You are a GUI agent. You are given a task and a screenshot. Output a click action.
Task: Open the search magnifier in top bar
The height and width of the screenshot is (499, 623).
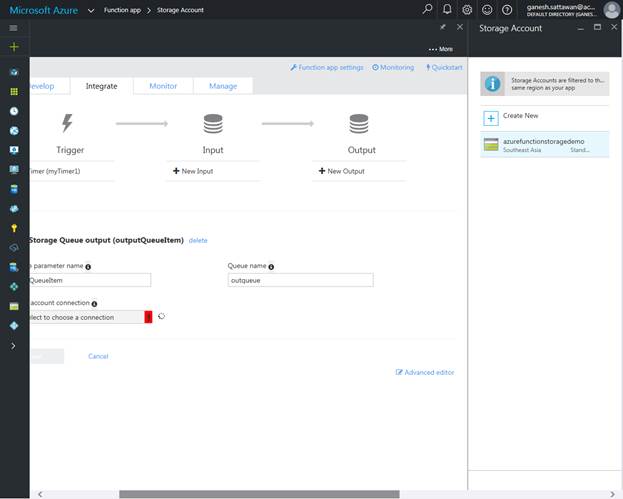[x=428, y=9]
